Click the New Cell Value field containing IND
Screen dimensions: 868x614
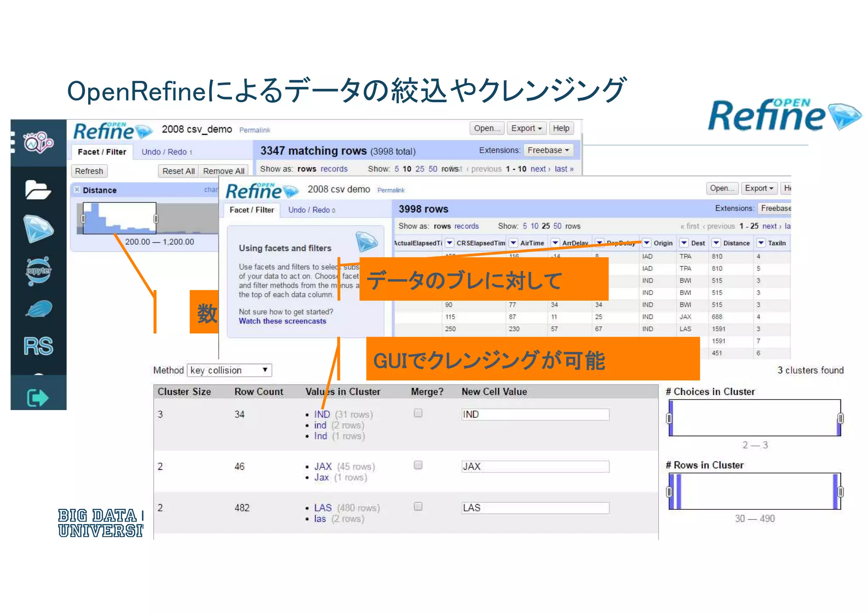click(535, 414)
